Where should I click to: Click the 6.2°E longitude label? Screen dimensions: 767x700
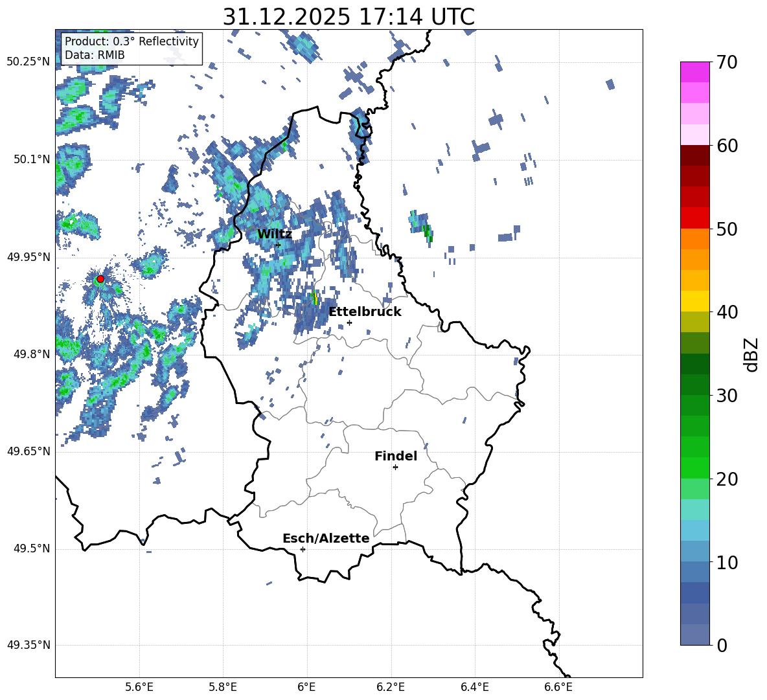391,687
